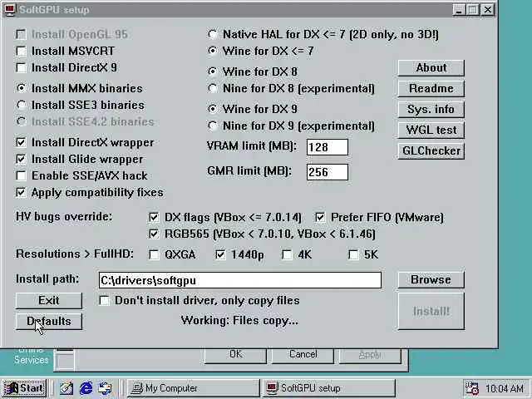Toggle Apply compatibility fixes checkbox
This screenshot has height=399, width=532.
21,192
